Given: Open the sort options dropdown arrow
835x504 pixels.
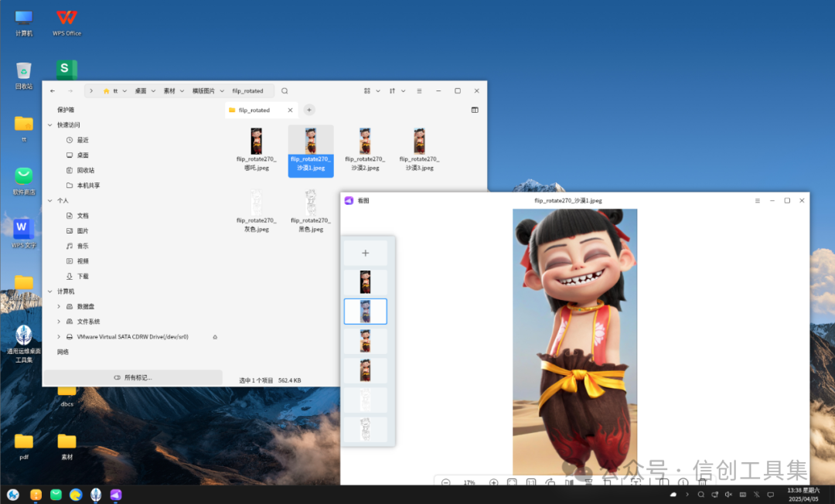Looking at the screenshot, I should click(x=403, y=91).
